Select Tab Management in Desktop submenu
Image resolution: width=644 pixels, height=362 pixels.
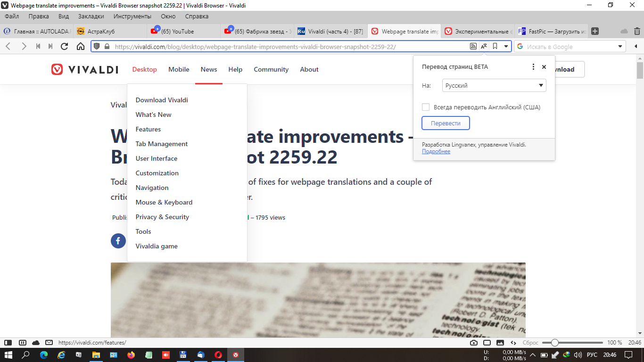click(161, 144)
